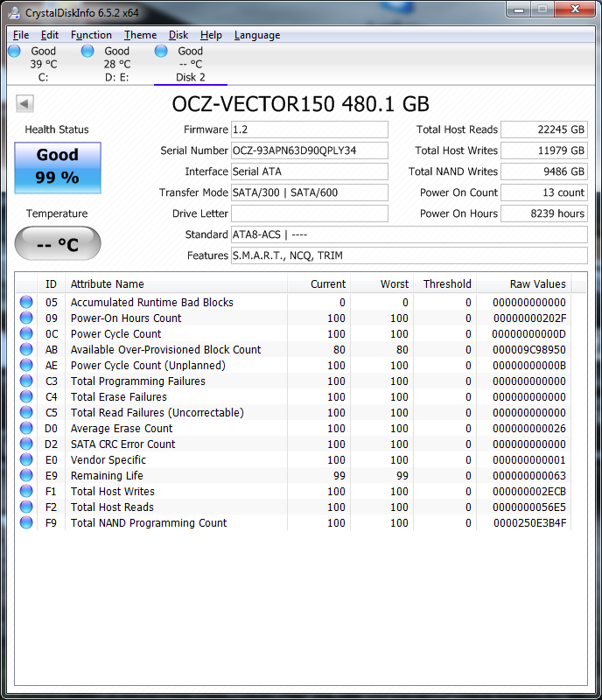Viewport: 602px width, 700px height.
Task: Click raw value 000009C98950
Action: point(529,349)
